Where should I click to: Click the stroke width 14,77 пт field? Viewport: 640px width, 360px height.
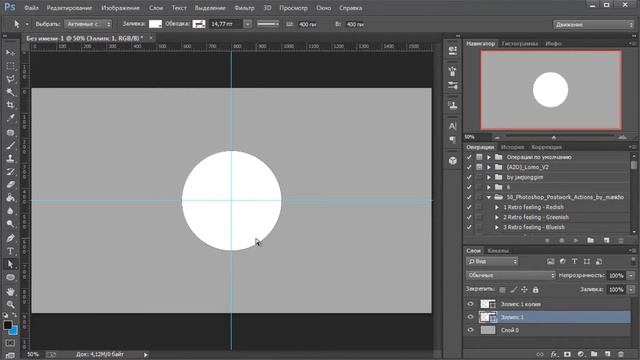pyautogui.click(x=227, y=24)
